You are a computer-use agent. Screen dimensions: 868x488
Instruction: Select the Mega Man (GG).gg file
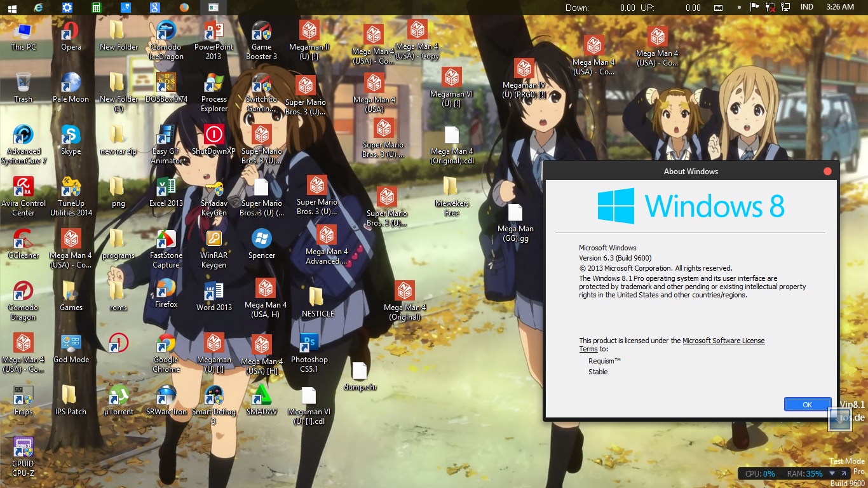[515, 222]
